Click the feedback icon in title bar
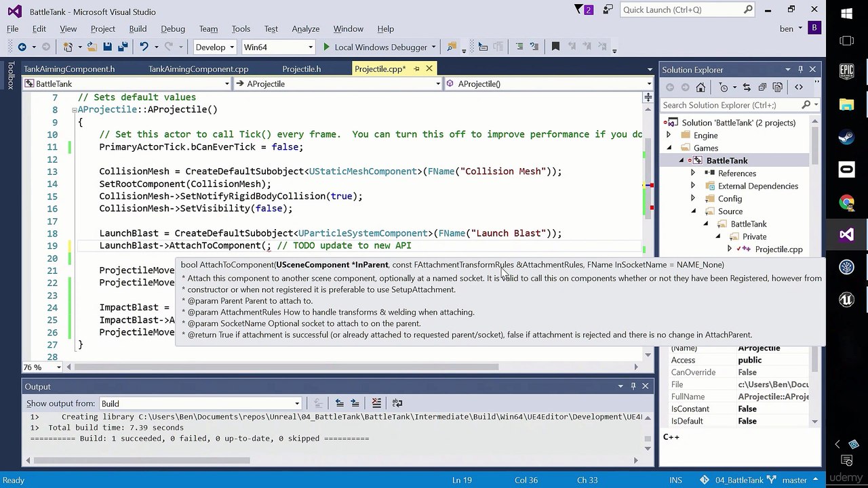The image size is (868, 488). 608,9
